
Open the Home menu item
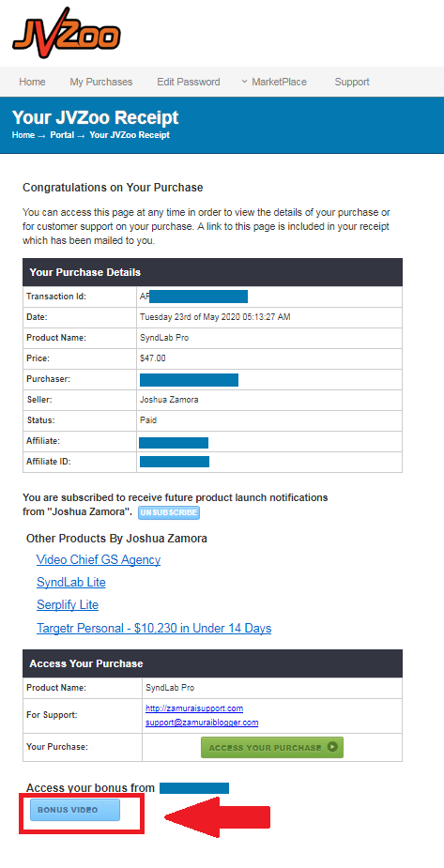[x=32, y=82]
